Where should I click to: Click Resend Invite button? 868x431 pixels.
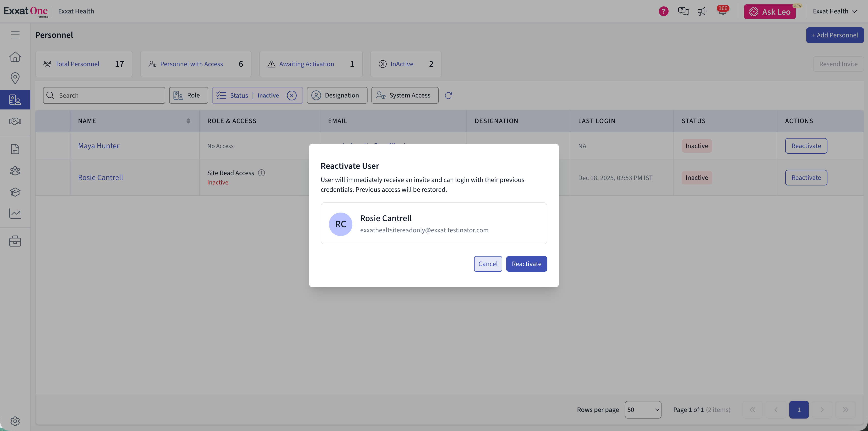click(838, 64)
